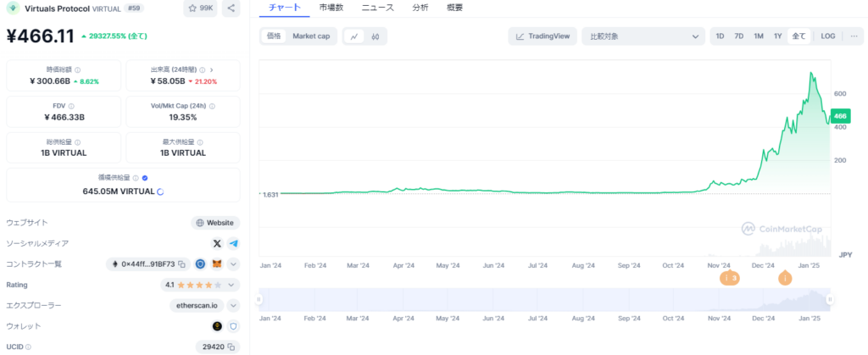Select the Market cap chart mode
The height and width of the screenshot is (355, 868).
click(311, 36)
